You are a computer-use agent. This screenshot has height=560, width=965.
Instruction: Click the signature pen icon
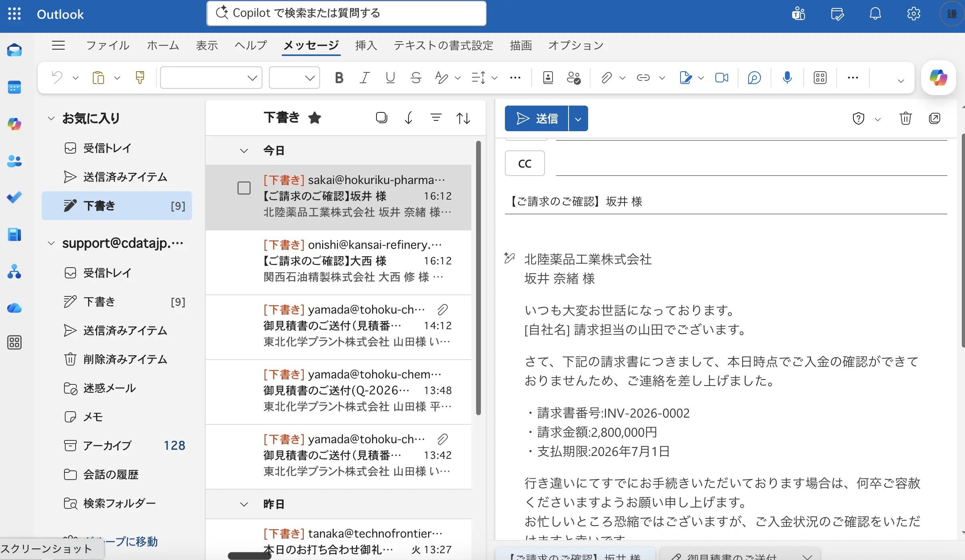pyautogui.click(x=686, y=77)
